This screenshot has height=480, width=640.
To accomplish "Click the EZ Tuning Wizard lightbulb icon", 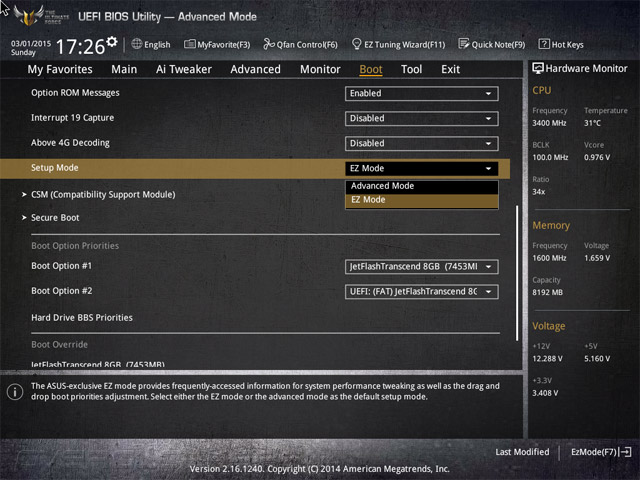I will 356,44.
